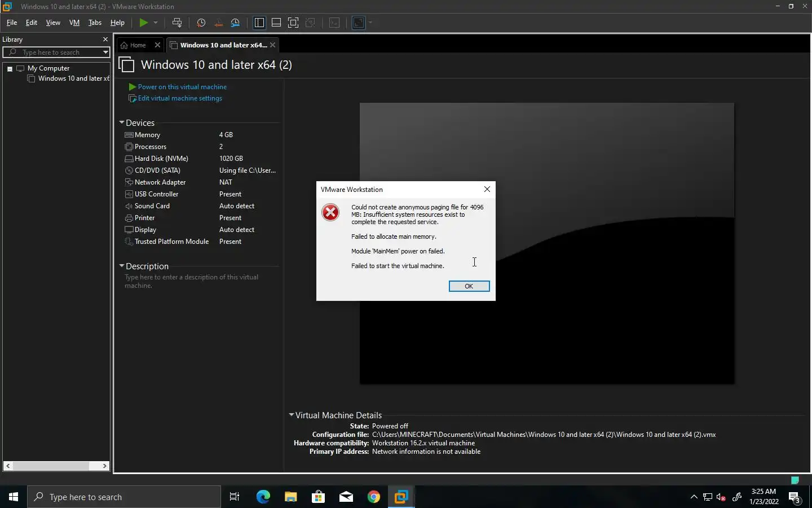Open the notification center icon
The width and height of the screenshot is (812, 508).
coord(795,497)
